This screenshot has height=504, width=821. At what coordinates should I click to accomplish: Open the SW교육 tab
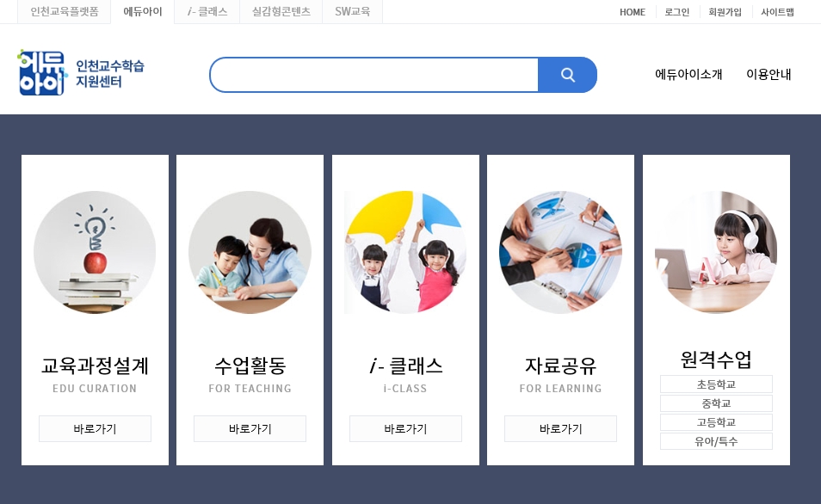pyautogui.click(x=352, y=11)
